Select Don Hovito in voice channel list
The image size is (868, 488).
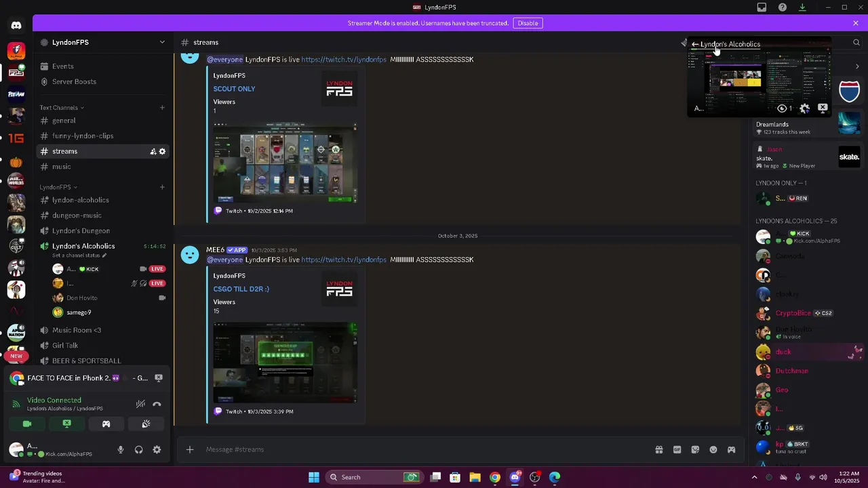click(x=108, y=298)
